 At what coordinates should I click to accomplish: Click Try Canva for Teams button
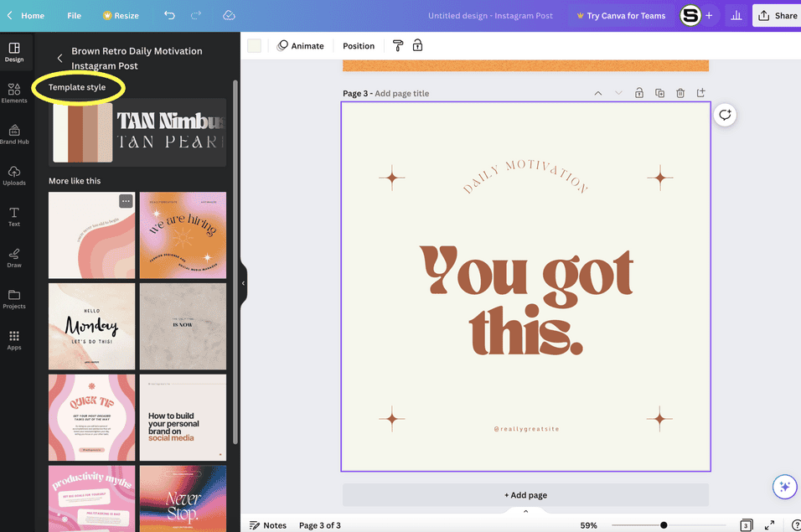(x=619, y=16)
